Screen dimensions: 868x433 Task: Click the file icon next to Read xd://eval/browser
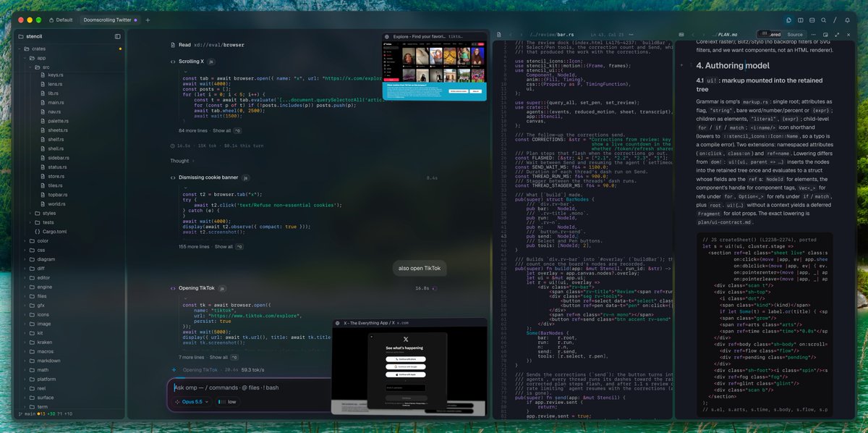pyautogui.click(x=173, y=45)
